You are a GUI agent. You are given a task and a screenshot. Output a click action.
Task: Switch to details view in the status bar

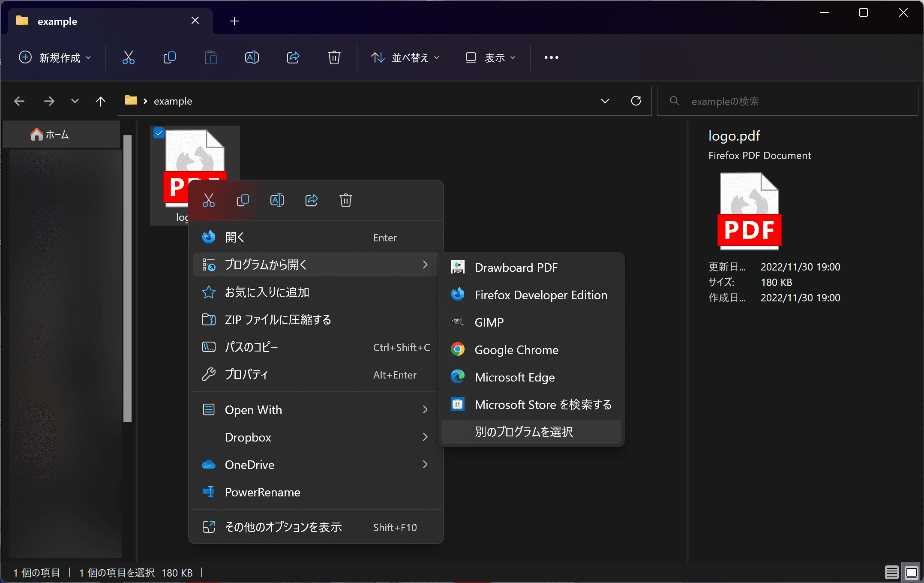point(891,572)
